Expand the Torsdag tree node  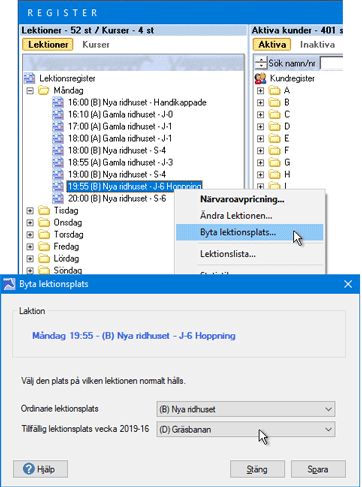pyautogui.click(x=30, y=235)
